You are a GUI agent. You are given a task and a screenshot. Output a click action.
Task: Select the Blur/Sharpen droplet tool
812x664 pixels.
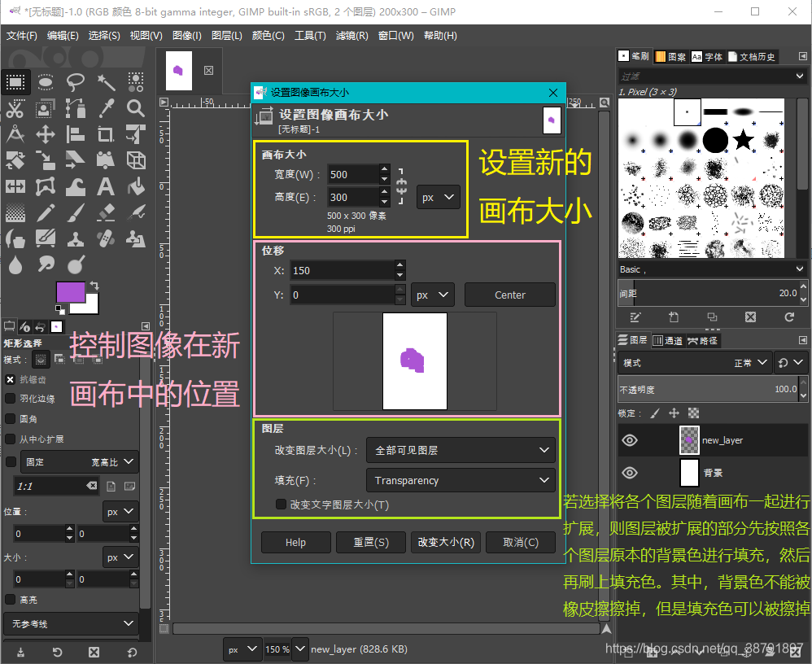point(15,264)
